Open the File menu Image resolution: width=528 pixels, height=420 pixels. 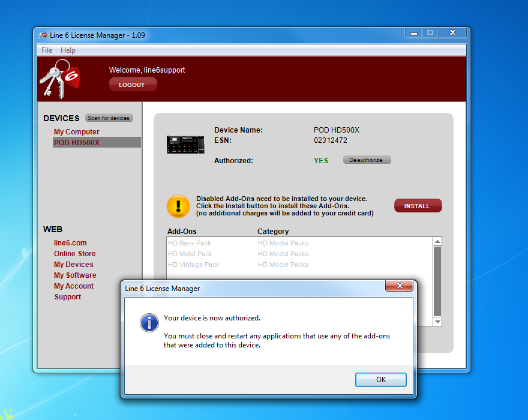[x=47, y=50]
